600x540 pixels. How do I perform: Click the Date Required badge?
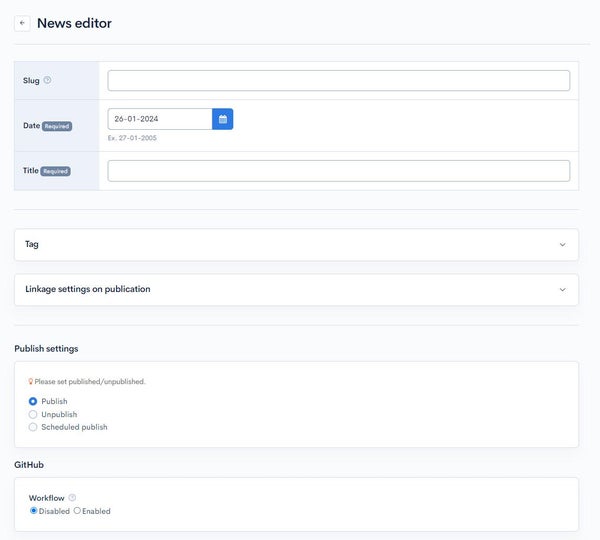[57, 126]
